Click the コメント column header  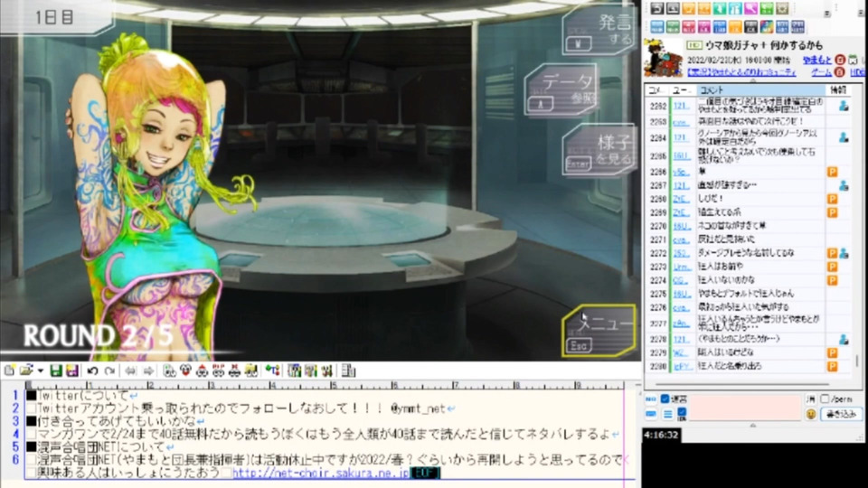pos(760,89)
